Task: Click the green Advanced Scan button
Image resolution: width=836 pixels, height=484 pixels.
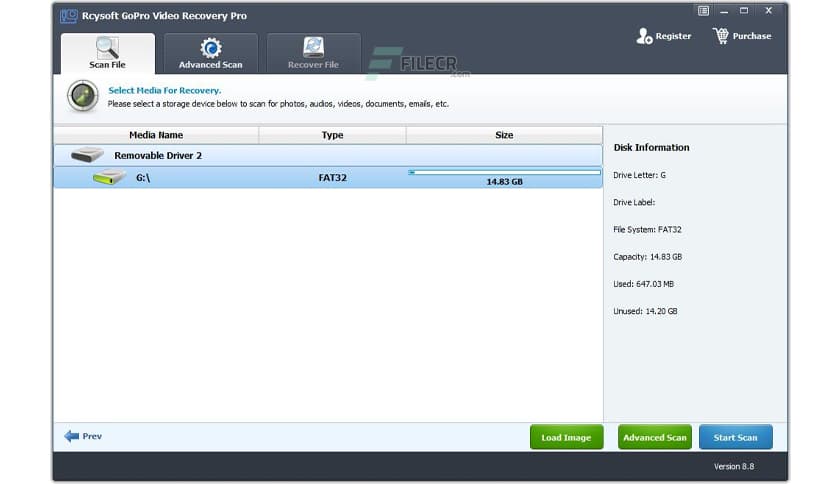Action: [655, 437]
